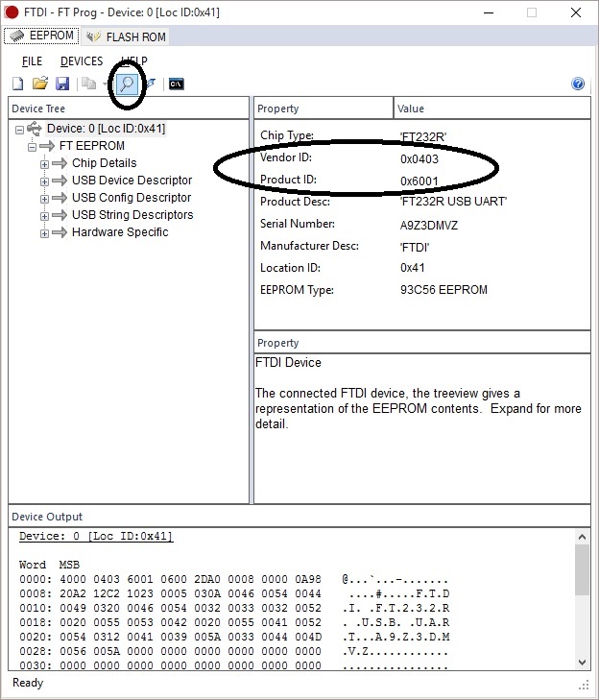
Task: Program devices with lightning bolt icon
Action: [x=151, y=84]
